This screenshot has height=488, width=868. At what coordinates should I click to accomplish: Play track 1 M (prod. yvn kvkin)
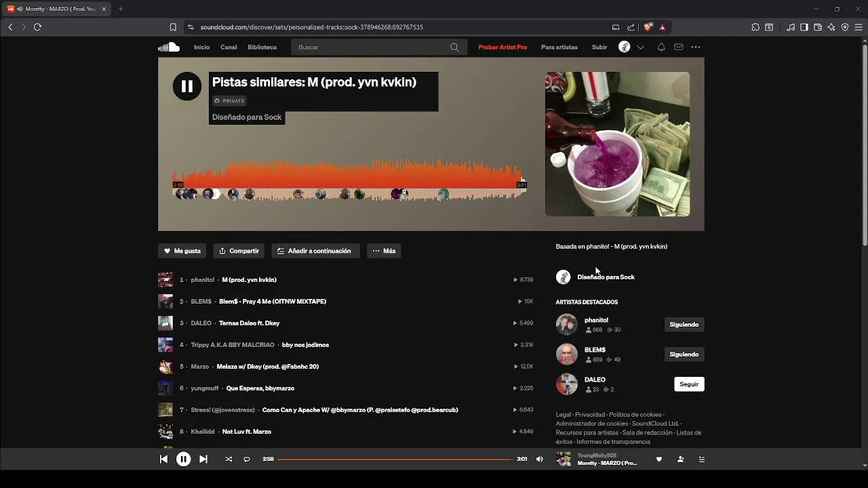pos(249,280)
